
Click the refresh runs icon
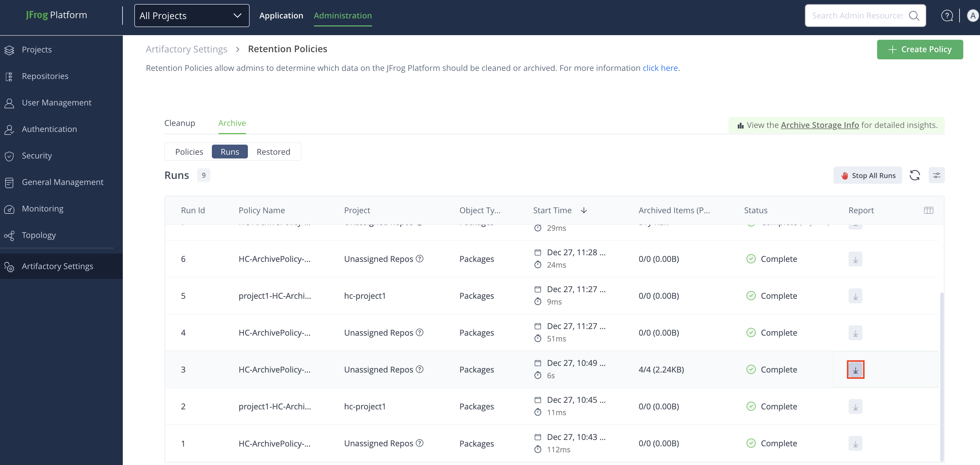coord(915,175)
